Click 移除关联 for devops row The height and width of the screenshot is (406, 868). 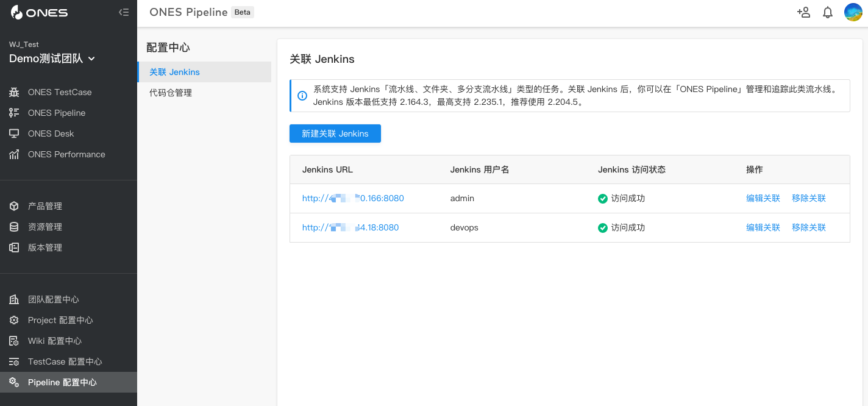809,227
